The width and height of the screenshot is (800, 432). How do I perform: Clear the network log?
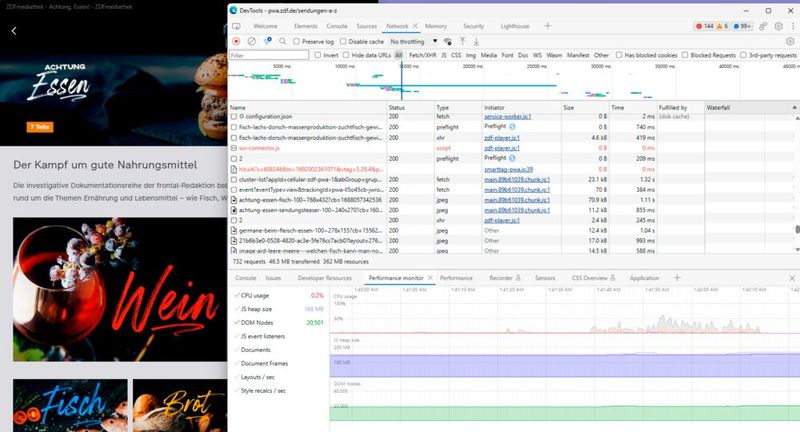coord(251,41)
